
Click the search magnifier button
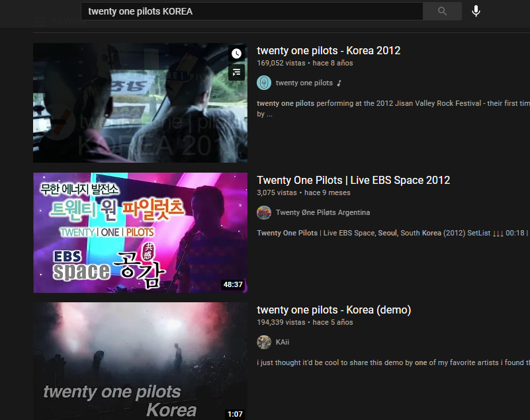(442, 11)
